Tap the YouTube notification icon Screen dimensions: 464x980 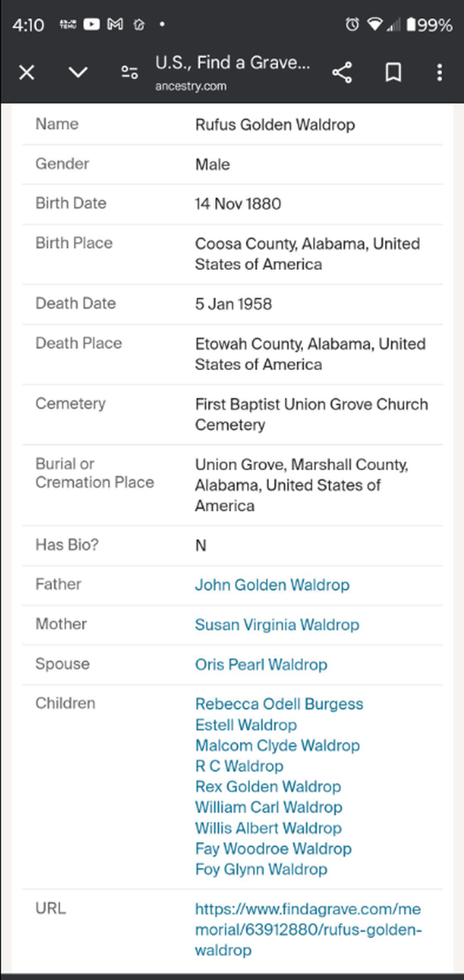click(91, 25)
